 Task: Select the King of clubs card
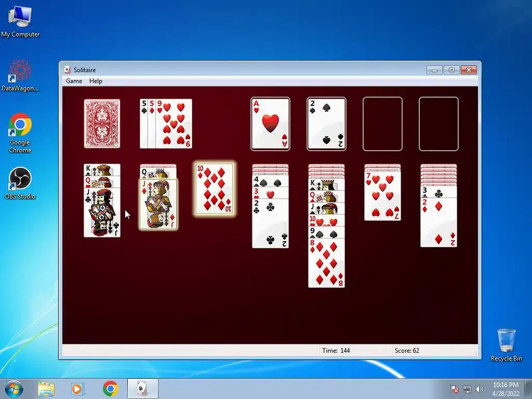(x=102, y=170)
